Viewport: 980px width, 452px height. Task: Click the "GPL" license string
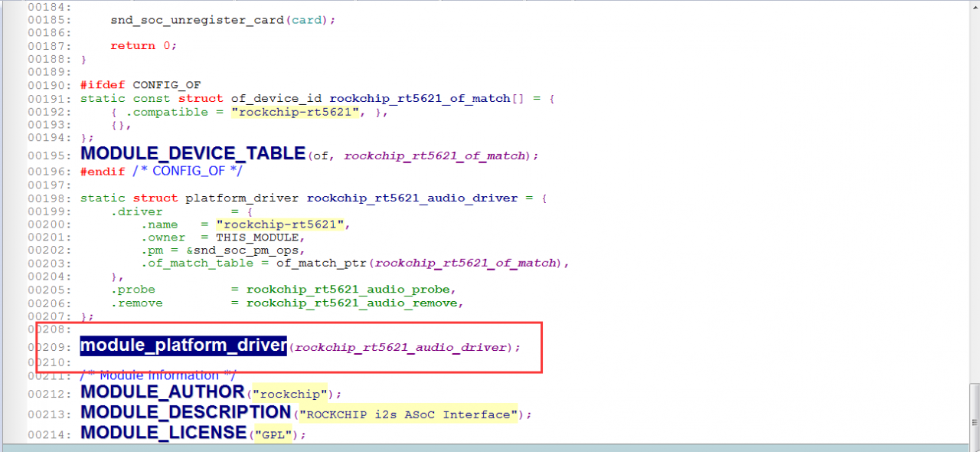(273, 434)
